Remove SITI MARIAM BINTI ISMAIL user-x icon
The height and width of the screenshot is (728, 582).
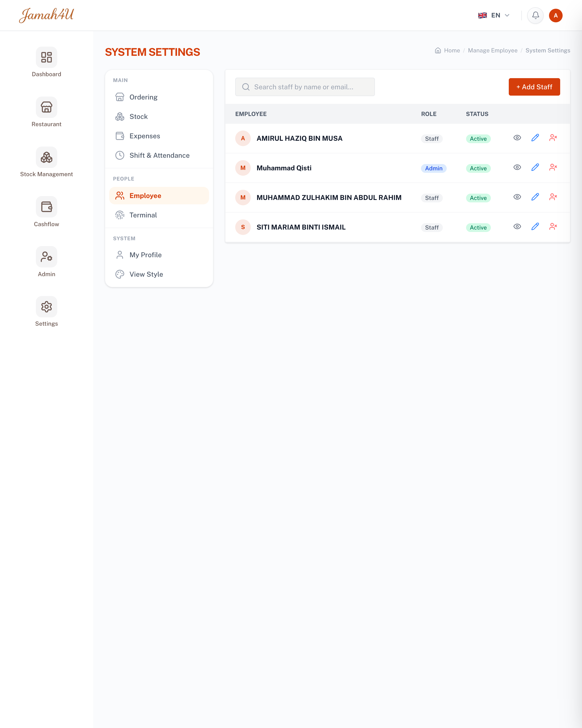coord(553,227)
